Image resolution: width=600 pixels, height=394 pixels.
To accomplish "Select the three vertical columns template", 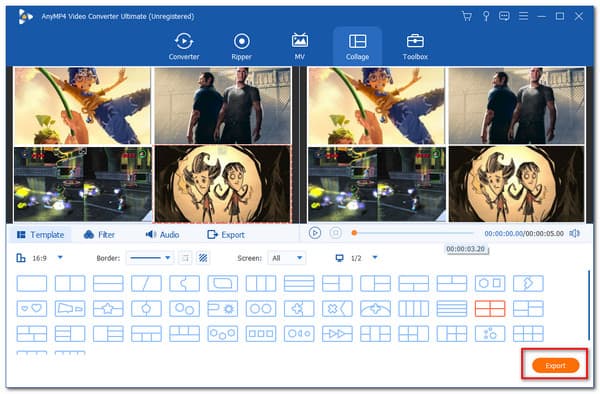I will [x=261, y=283].
